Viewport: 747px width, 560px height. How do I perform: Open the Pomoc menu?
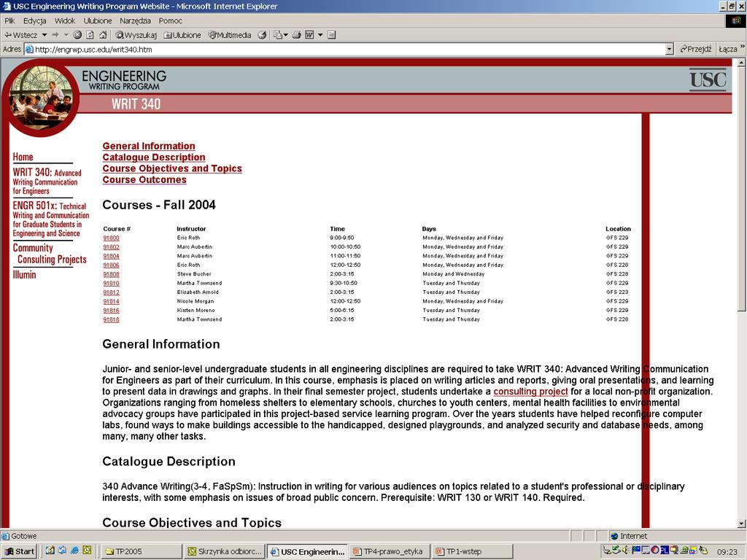(171, 20)
